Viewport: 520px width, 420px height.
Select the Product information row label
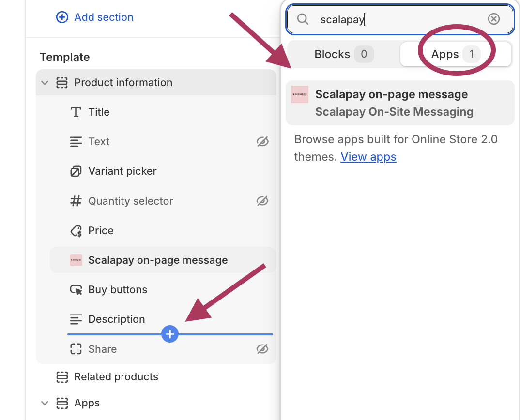[123, 83]
